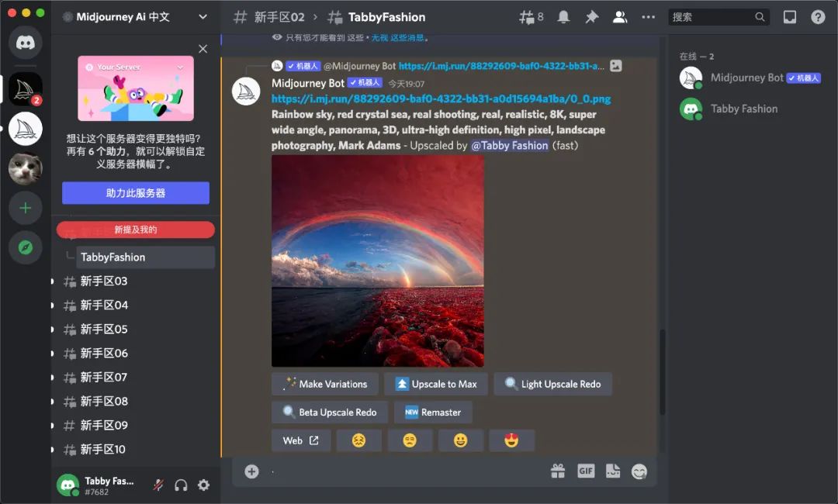Open the inbox icon

tap(789, 17)
